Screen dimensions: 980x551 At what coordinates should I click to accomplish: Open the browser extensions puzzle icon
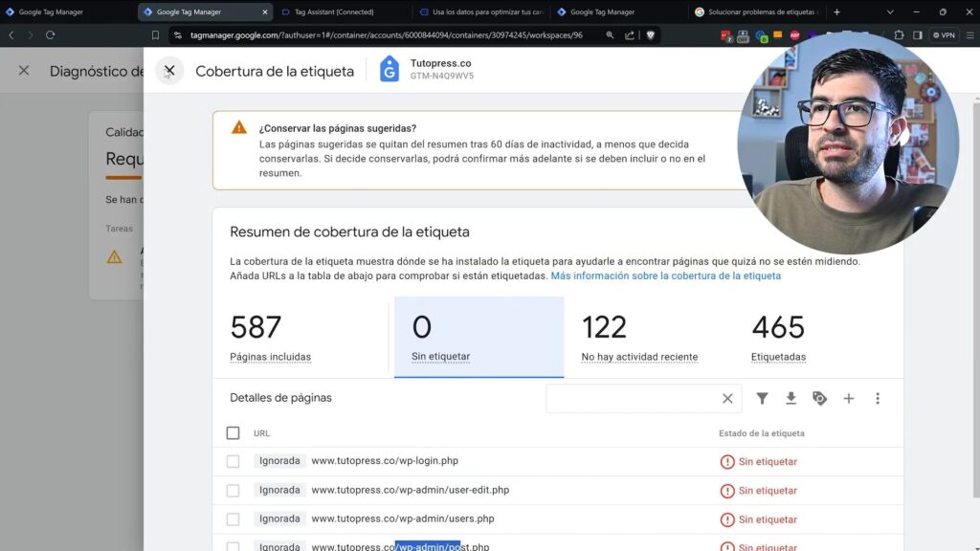pyautogui.click(x=899, y=35)
